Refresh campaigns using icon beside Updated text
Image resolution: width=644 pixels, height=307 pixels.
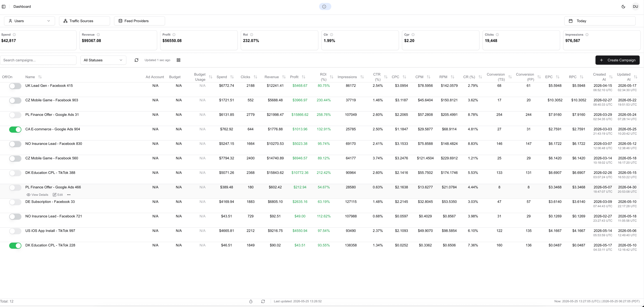(x=136, y=60)
